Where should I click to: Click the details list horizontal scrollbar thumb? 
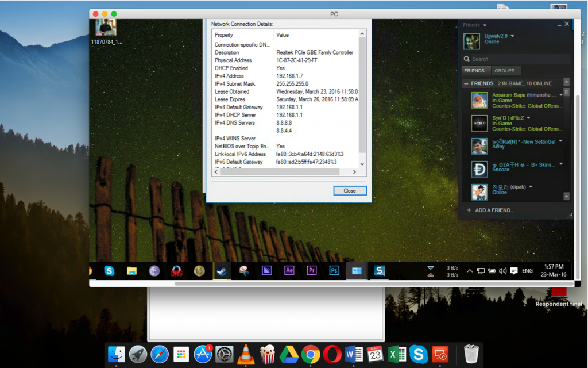pyautogui.click(x=280, y=171)
